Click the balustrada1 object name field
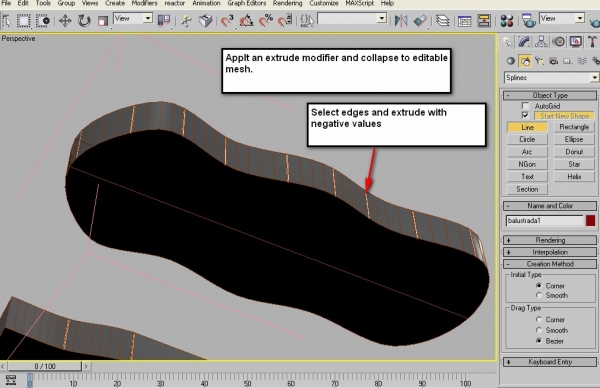 point(545,220)
